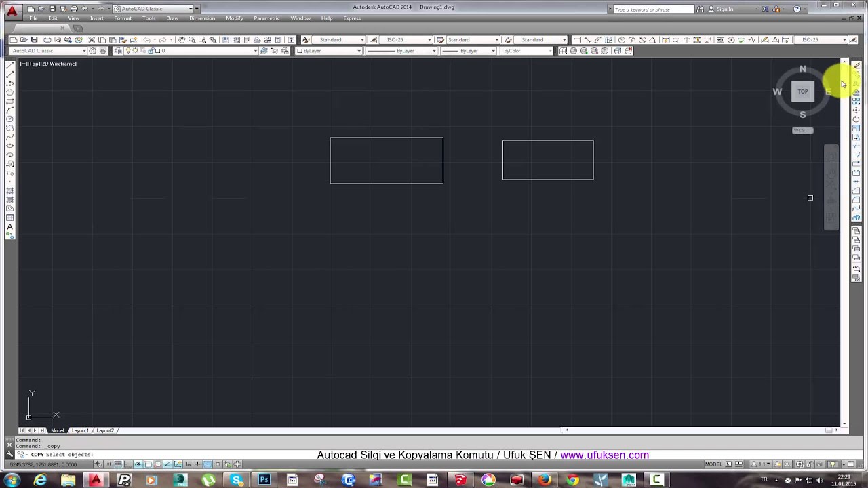Click the Sign In button
The width and height of the screenshot is (868, 488).
click(x=724, y=9)
